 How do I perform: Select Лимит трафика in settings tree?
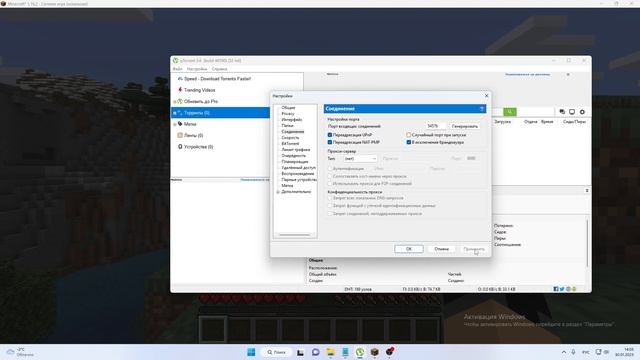click(296, 150)
